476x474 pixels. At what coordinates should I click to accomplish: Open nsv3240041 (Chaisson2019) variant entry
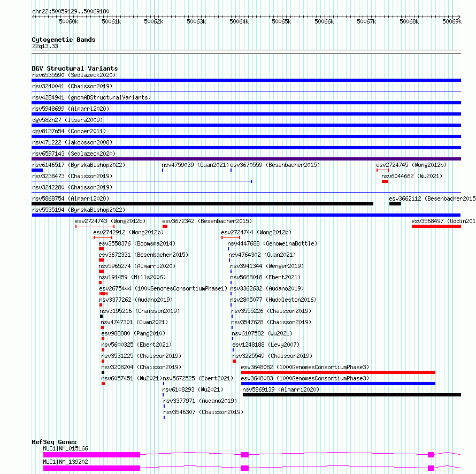tap(72, 86)
